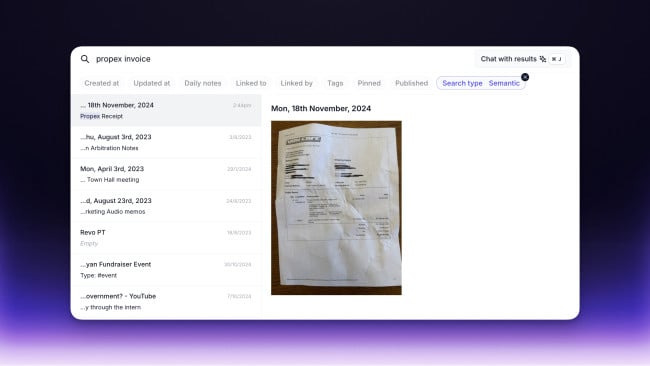Open the Revo PT result
650x366 pixels.
(166, 238)
